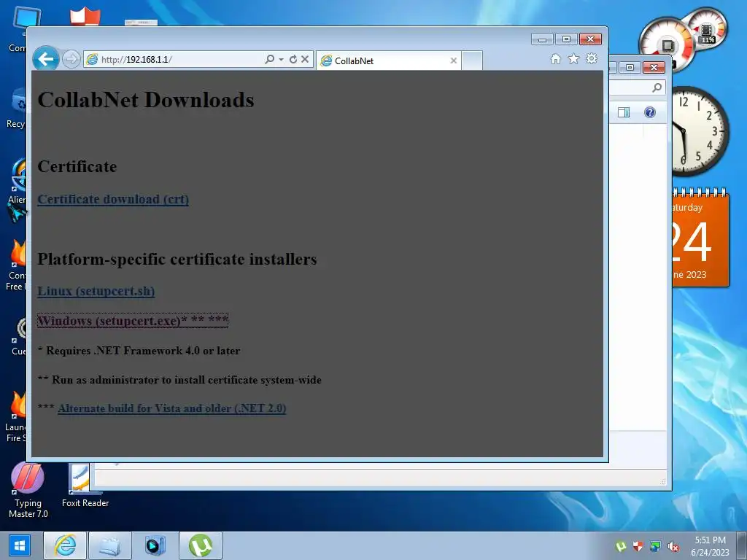The image size is (747, 560).
Task: Go to IE home page icon
Action: pyautogui.click(x=555, y=58)
